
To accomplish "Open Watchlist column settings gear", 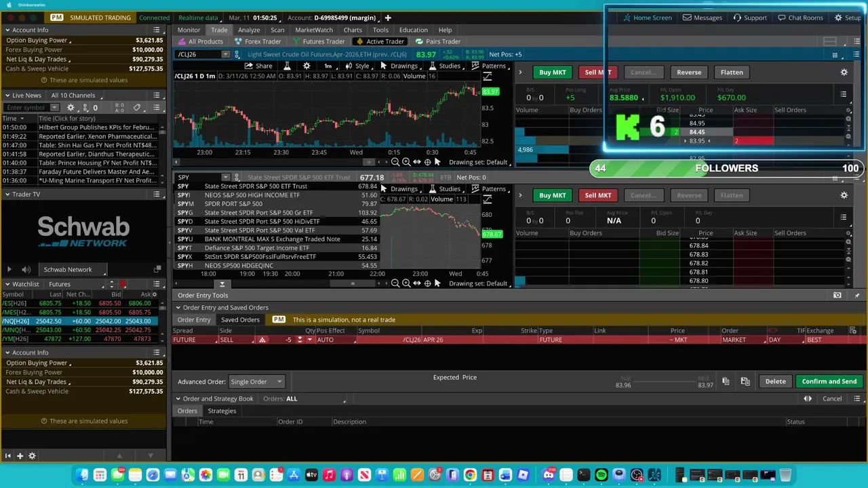I will point(154,294).
